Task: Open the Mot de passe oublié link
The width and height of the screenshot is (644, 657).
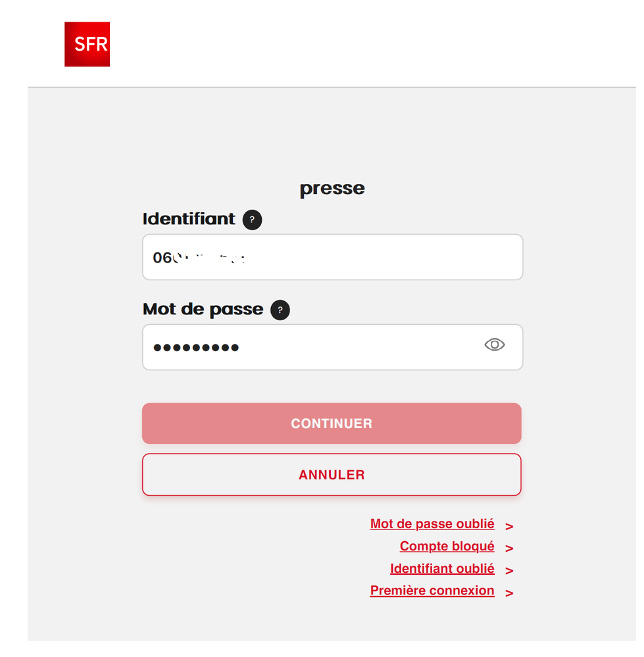Action: pyautogui.click(x=432, y=524)
